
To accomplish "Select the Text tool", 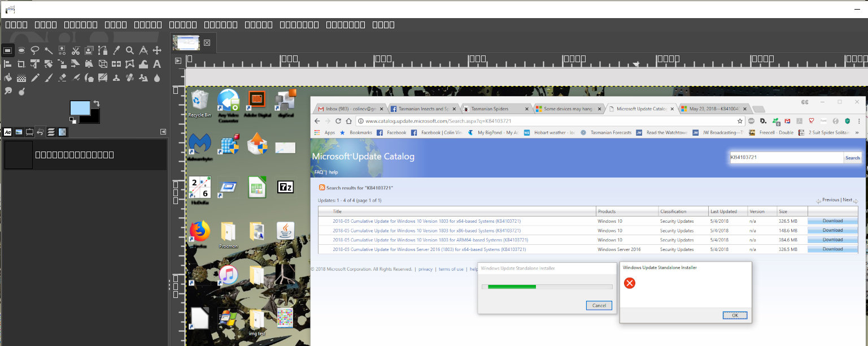I will click(x=157, y=64).
